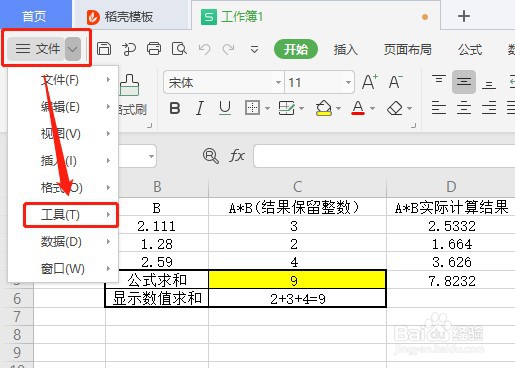Open the font name 宋体 dropdown
515x368 pixels.
278,82
